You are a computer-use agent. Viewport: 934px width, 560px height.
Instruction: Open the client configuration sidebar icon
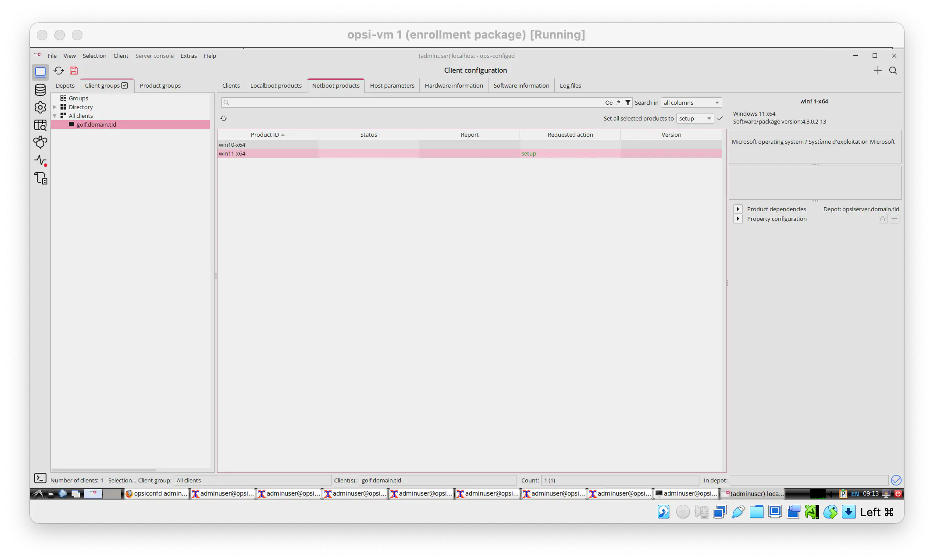point(40,71)
